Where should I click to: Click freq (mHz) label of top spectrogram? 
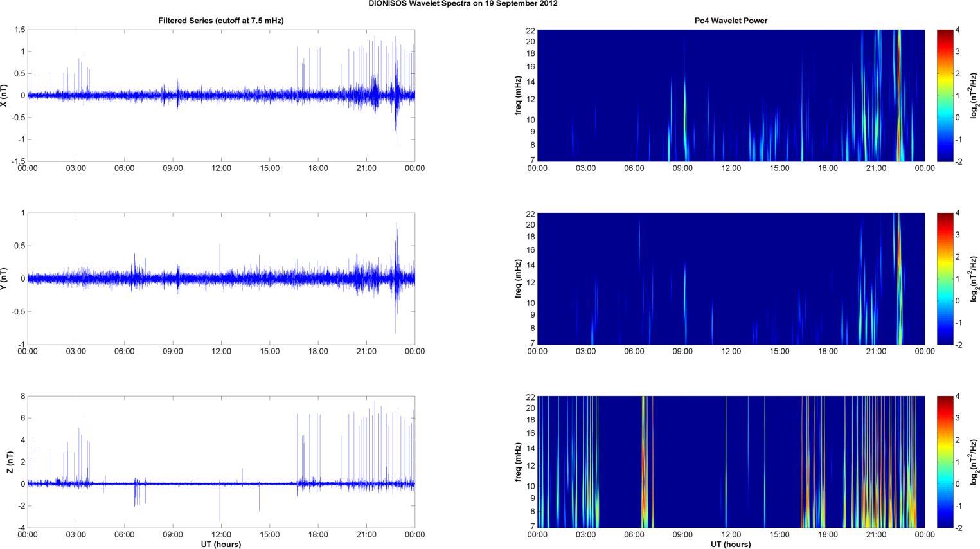tap(518, 96)
